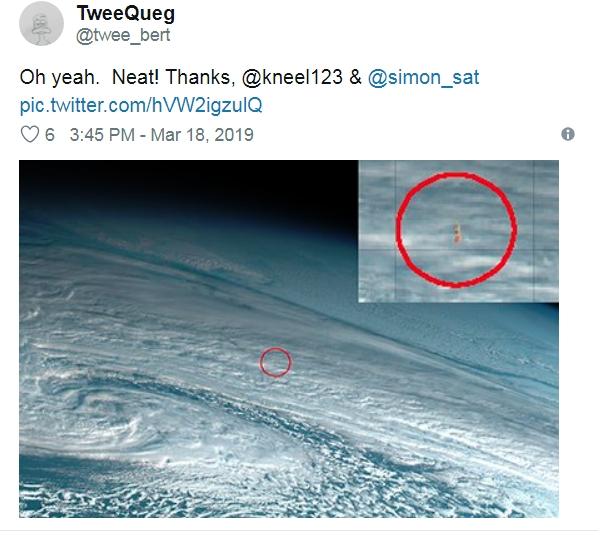Open TweeQueg display name profile
598x537 pixels.
[126, 13]
